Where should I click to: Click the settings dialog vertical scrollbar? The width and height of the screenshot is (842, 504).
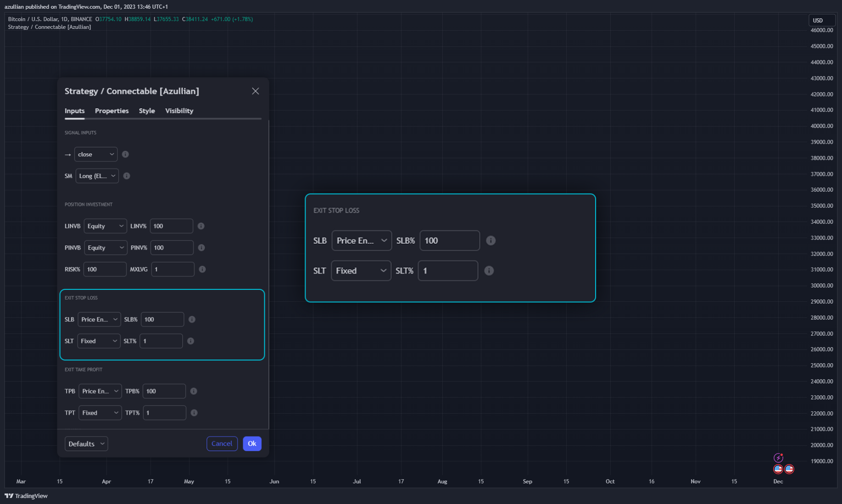click(268, 274)
